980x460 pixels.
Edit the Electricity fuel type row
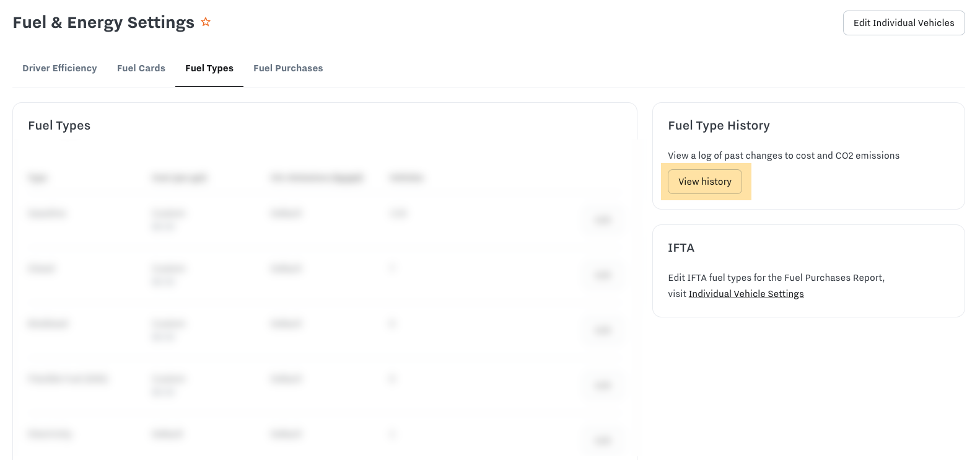point(602,440)
